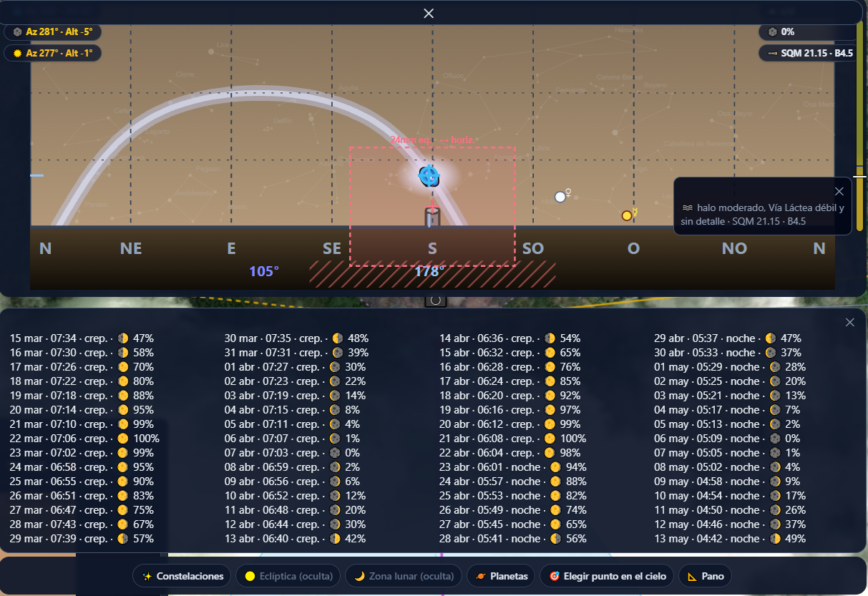Screen dimensions: 868x596
Task: Close the sky view panel with the top X
Action: (429, 14)
